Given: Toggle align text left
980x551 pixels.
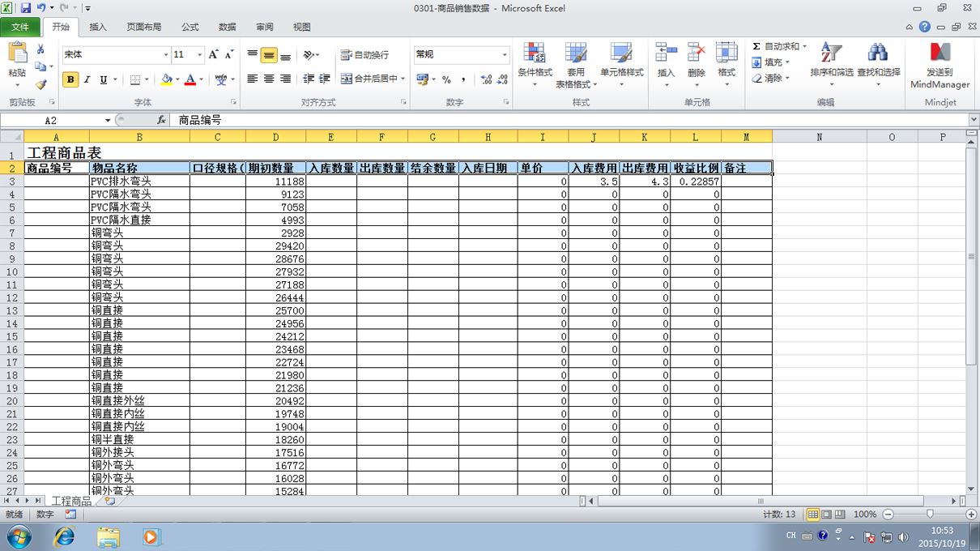Looking at the screenshot, I should point(253,79).
